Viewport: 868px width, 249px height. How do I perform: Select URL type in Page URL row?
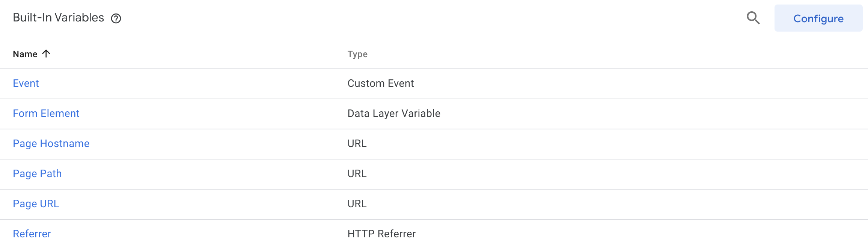point(357,204)
